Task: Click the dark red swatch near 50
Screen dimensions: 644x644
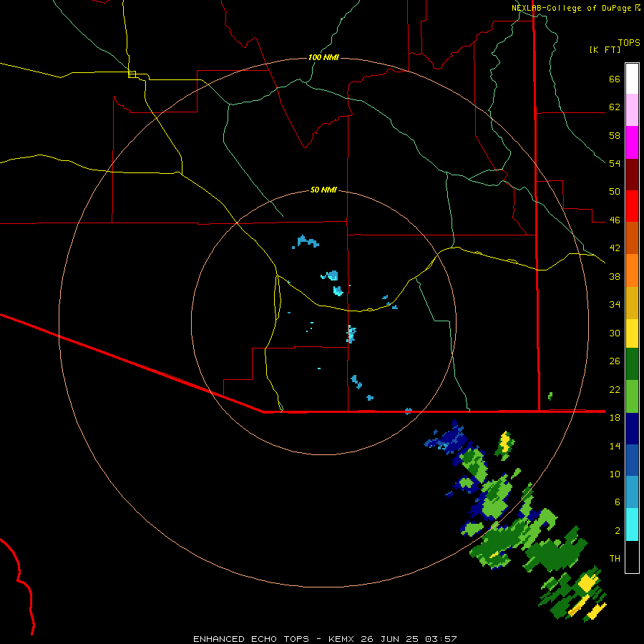Action: point(632,175)
